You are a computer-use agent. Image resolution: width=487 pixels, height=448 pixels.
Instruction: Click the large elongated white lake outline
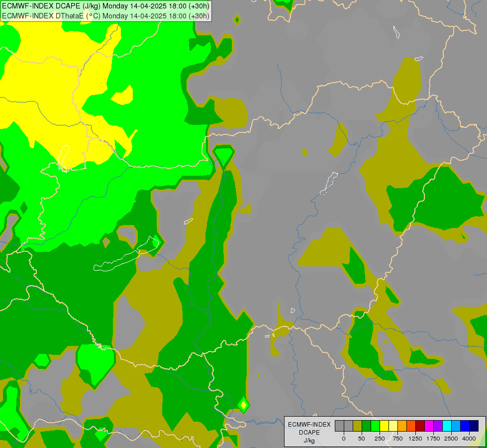tap(126, 254)
